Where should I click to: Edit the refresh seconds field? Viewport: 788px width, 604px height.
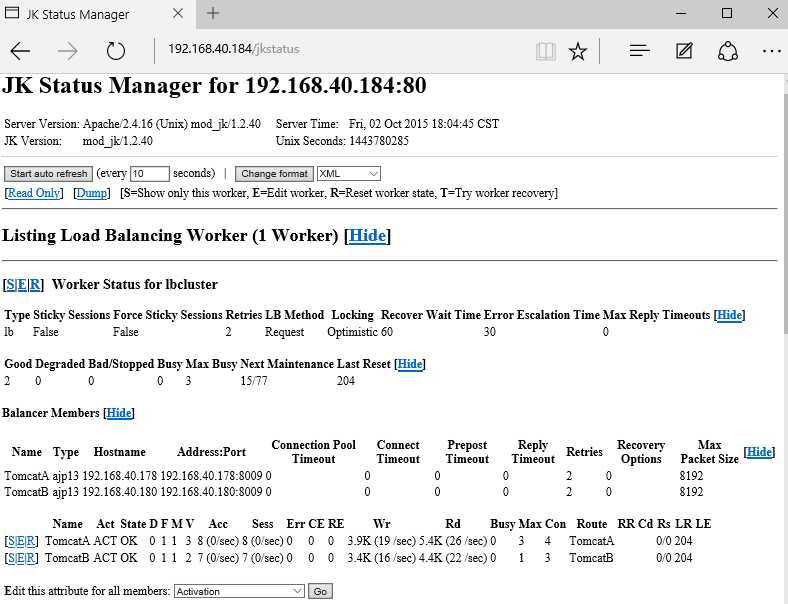[x=150, y=174]
